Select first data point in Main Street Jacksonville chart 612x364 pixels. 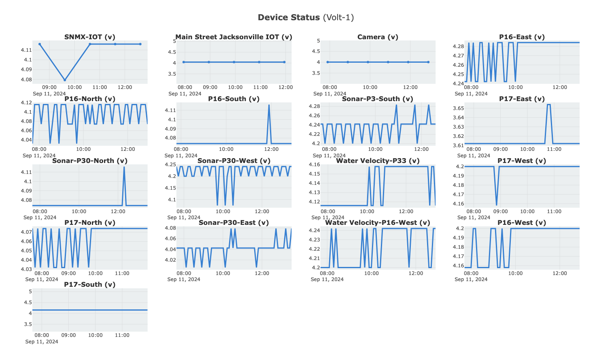click(184, 62)
